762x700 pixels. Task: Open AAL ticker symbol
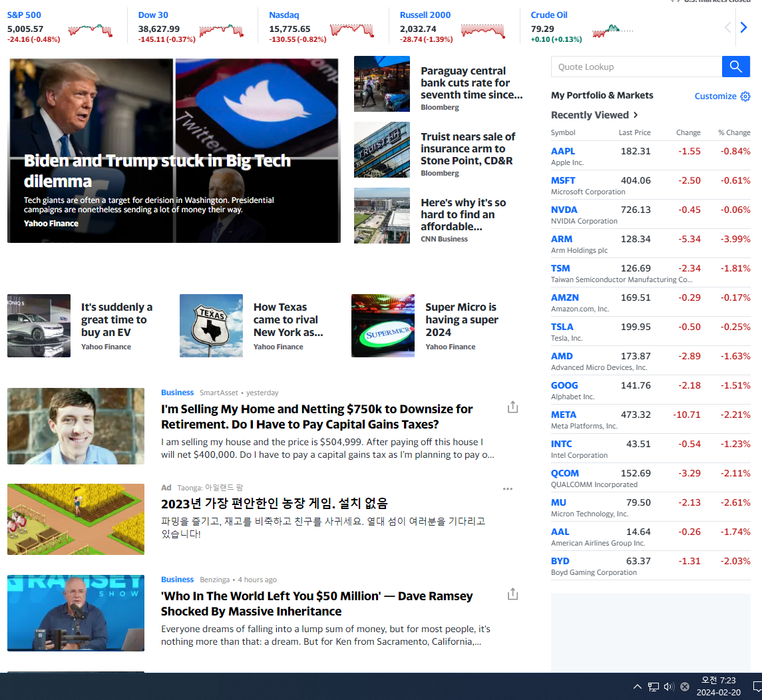coord(560,532)
